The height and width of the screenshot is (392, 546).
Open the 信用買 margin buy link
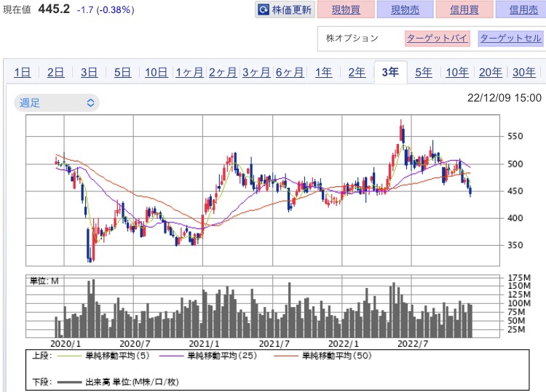click(464, 9)
